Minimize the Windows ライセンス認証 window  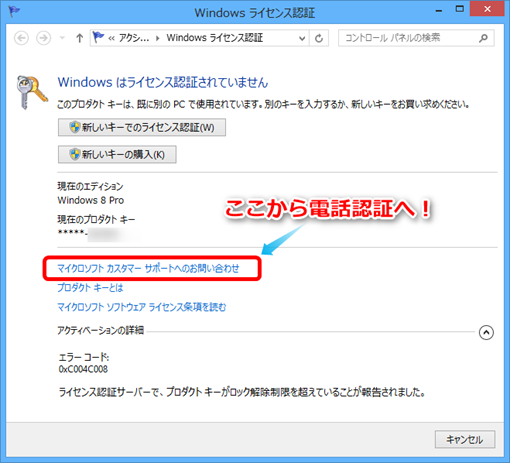(x=439, y=11)
